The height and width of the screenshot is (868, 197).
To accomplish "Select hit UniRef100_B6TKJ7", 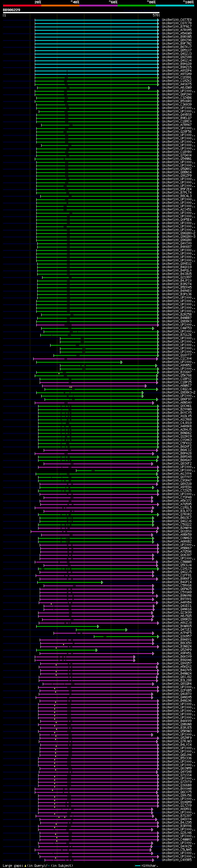I will (177, 47).
